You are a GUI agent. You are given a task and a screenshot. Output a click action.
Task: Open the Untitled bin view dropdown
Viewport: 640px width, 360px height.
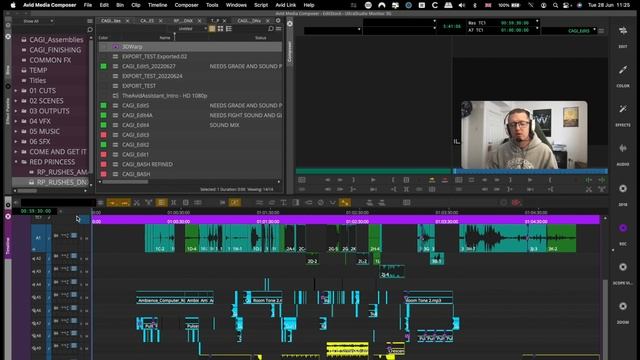click(x=192, y=29)
